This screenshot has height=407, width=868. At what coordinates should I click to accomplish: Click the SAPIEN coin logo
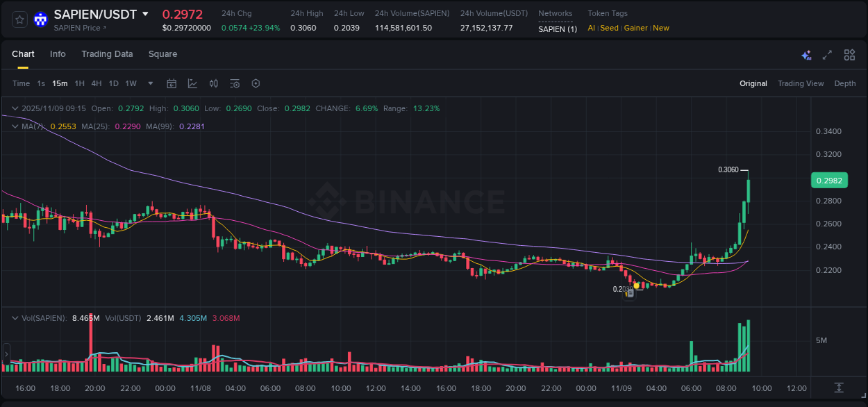41,19
